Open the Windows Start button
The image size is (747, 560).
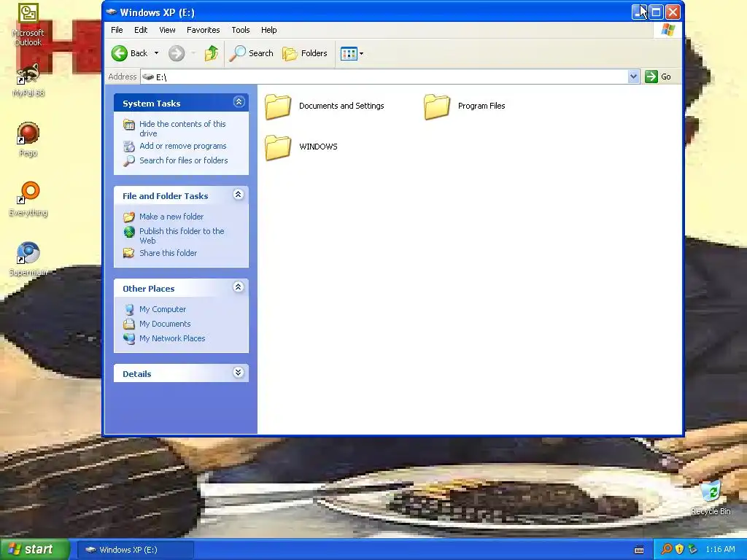coord(34,550)
